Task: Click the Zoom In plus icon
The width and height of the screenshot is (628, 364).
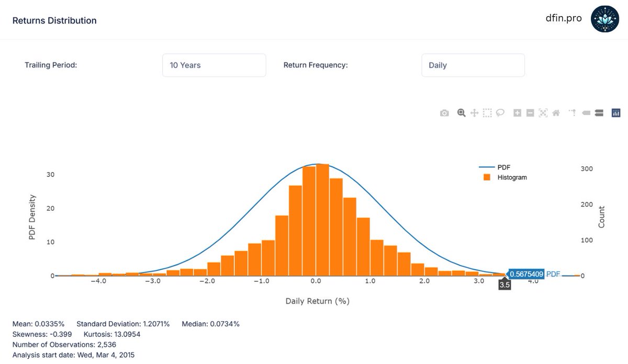Action: 517,113
